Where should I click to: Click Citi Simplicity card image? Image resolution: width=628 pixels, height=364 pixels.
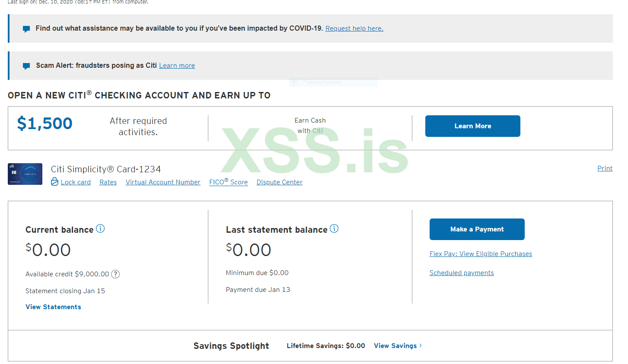pos(25,174)
